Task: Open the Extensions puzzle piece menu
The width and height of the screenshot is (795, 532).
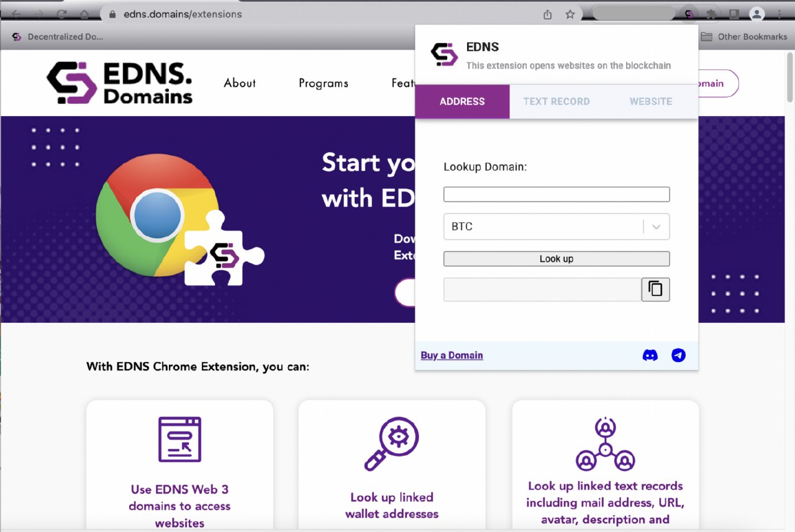Action: pos(711,14)
